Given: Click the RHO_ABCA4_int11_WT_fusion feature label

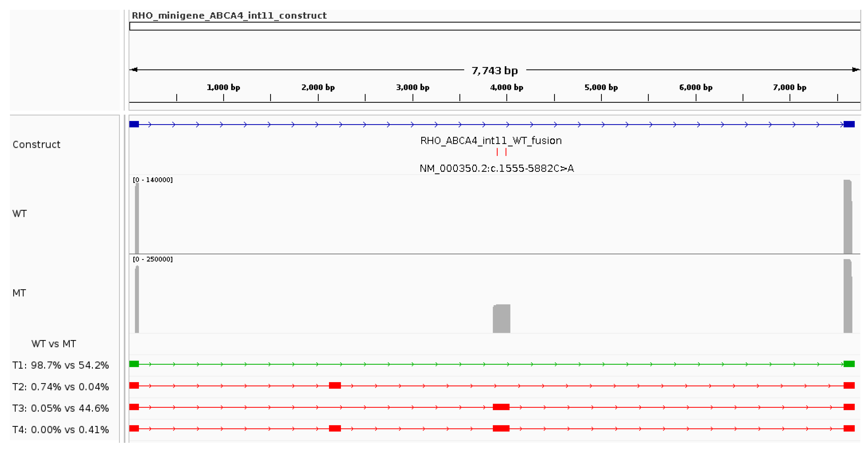Looking at the screenshot, I should (x=491, y=141).
